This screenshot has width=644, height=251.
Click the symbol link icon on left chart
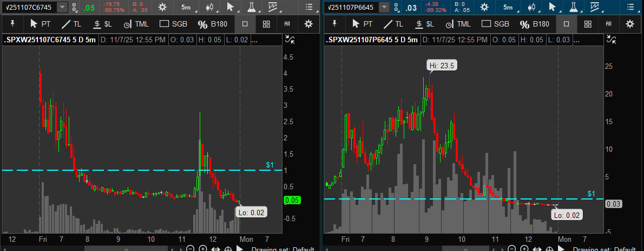coord(74,7)
